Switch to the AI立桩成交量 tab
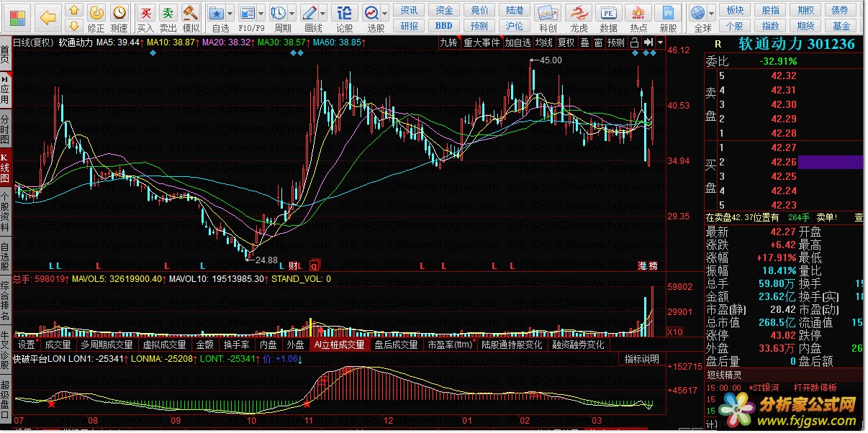Viewport: 868px width, 433px height. (340, 345)
